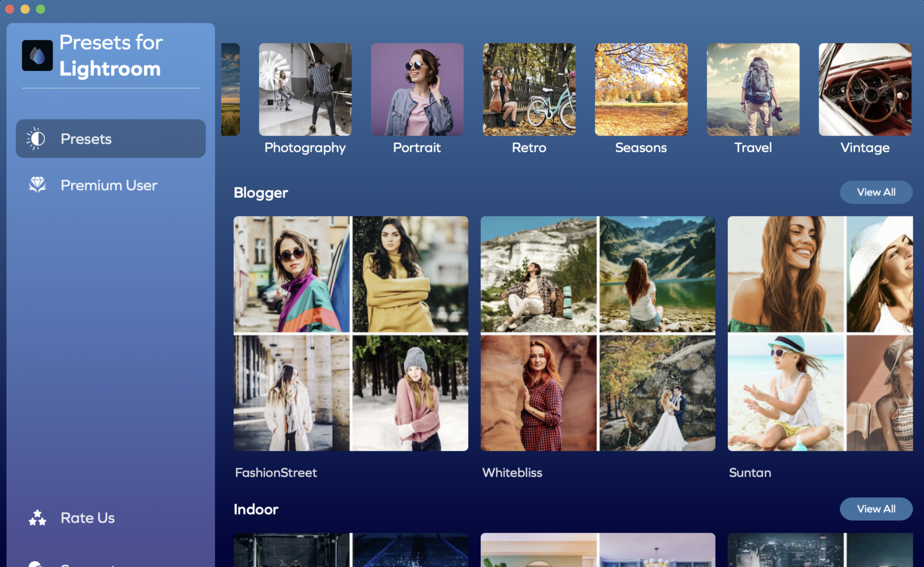Screen dimensions: 924x567
Task: Click the red close window button
Action: pos(9,9)
